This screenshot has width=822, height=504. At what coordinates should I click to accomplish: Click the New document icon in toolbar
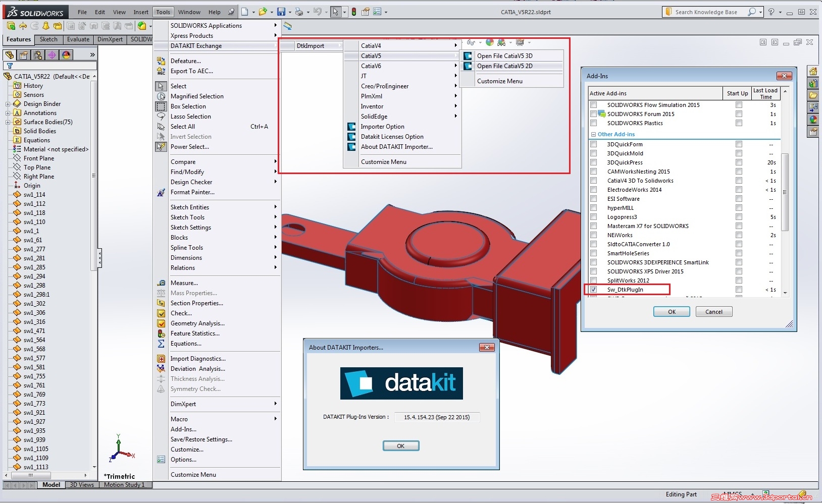(245, 12)
